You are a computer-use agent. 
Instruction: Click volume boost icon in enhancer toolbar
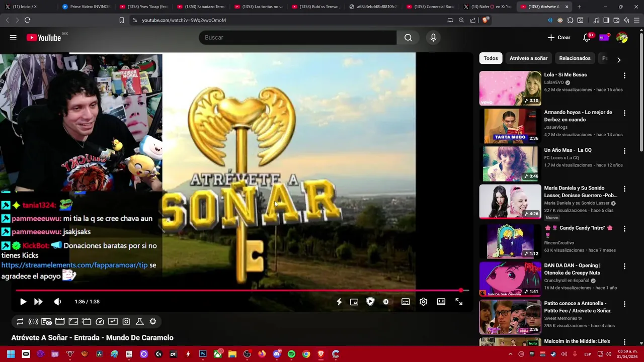33,322
